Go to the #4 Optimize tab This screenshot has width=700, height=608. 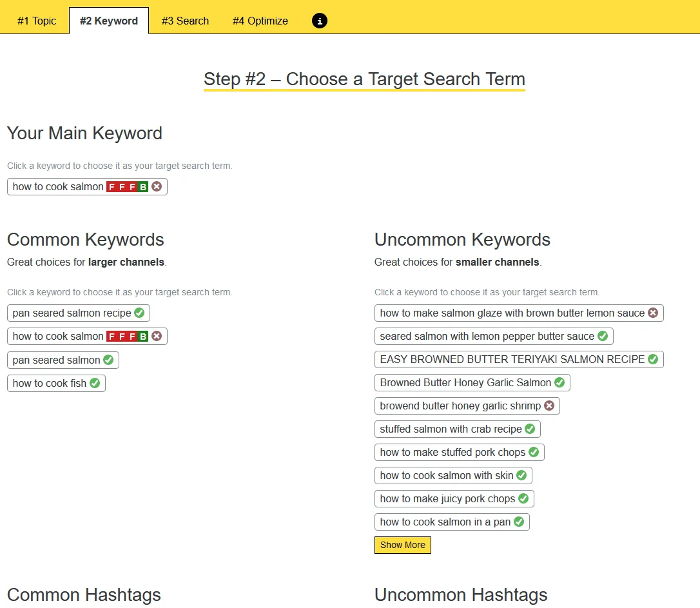tap(260, 21)
